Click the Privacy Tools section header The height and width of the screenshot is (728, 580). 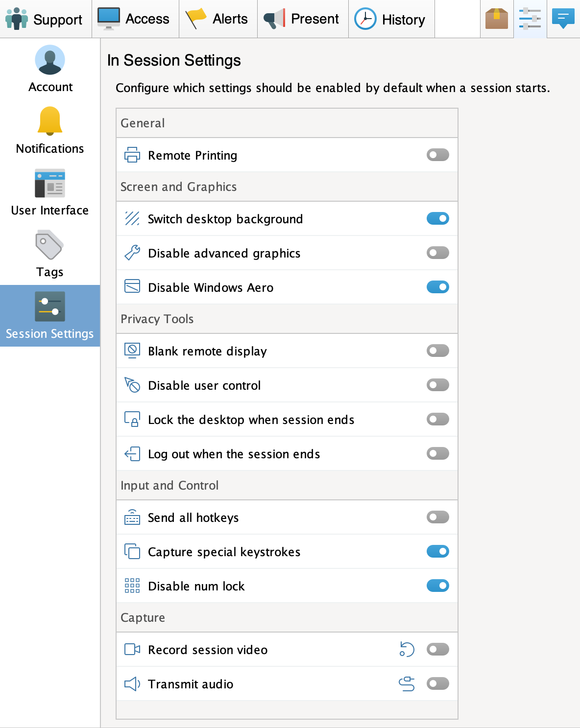[287, 319]
